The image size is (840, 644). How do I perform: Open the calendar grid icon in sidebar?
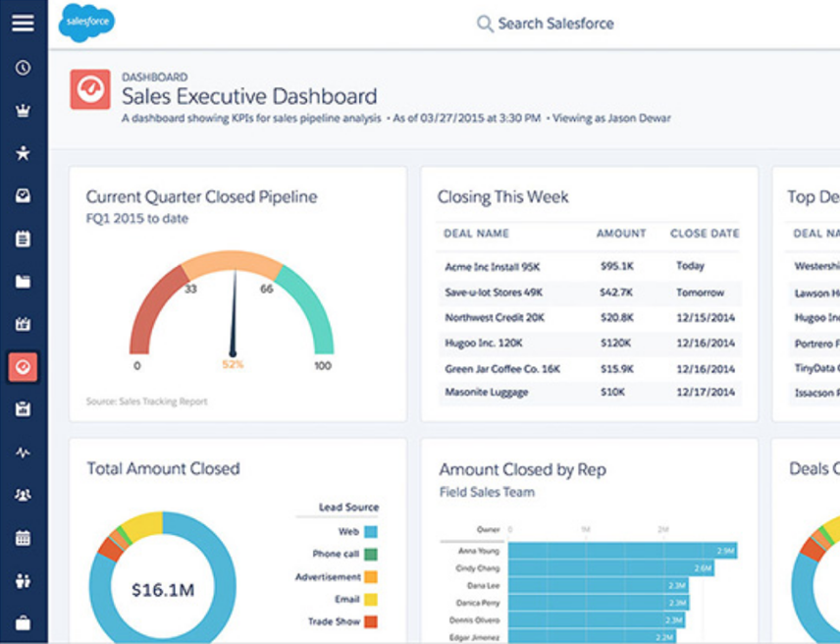point(23,538)
